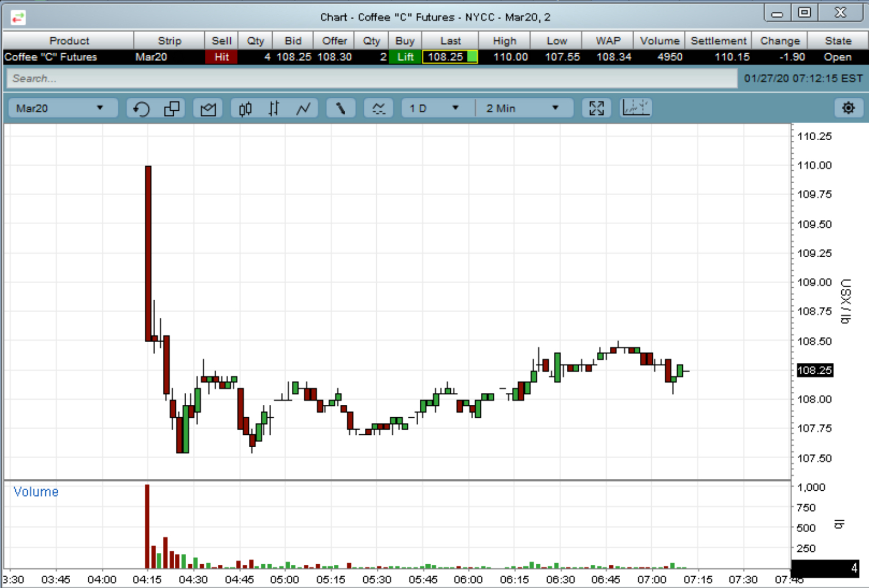Click the 110.00 price axis label
Image resolution: width=869 pixels, height=588 pixels.
click(814, 165)
